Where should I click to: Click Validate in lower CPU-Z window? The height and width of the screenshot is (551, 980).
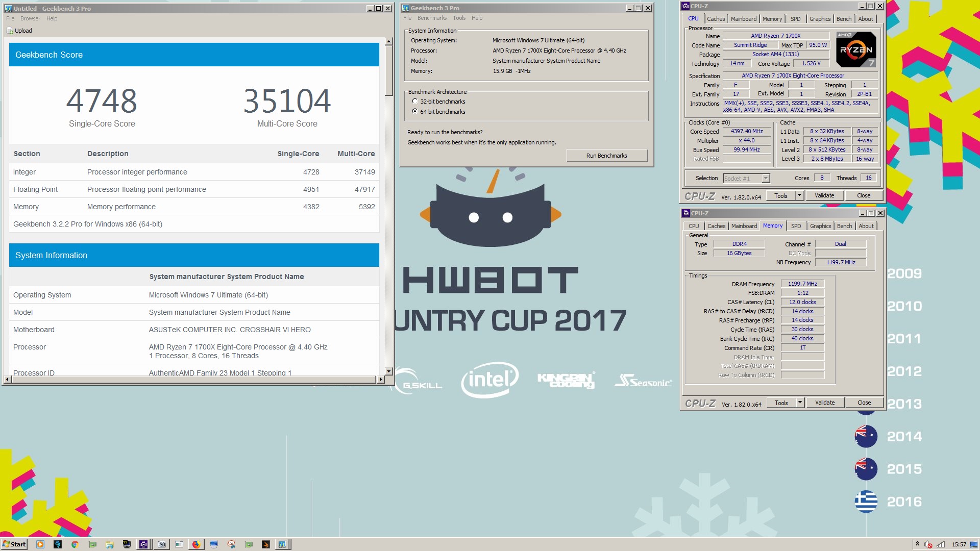[x=825, y=403]
